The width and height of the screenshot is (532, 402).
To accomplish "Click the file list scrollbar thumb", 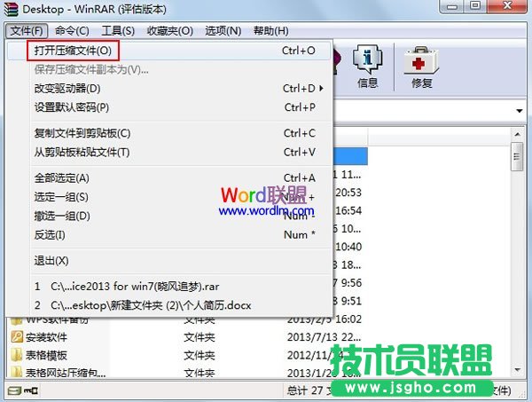I will pyautogui.click(x=517, y=156).
